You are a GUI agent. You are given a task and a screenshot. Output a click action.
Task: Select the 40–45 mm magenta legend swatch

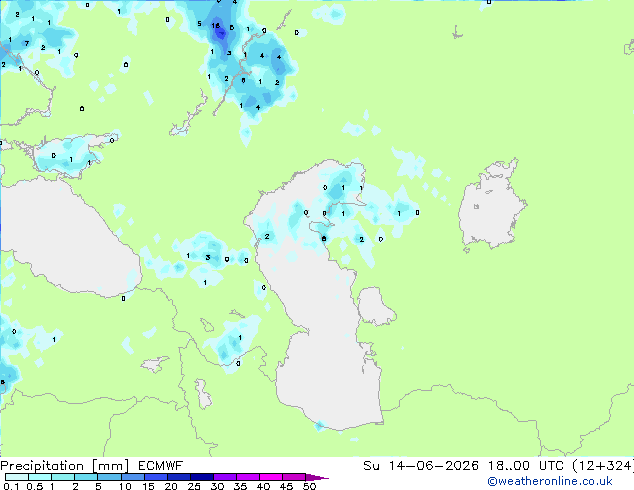(x=271, y=477)
